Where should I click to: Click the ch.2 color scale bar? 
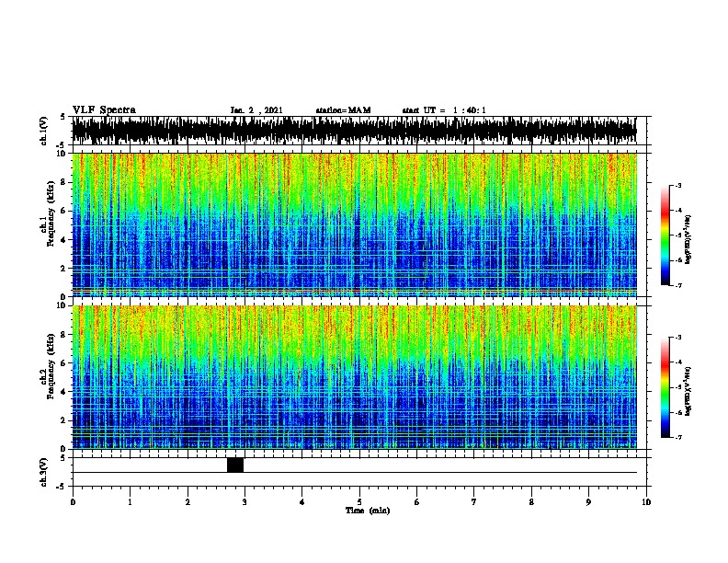coord(665,387)
